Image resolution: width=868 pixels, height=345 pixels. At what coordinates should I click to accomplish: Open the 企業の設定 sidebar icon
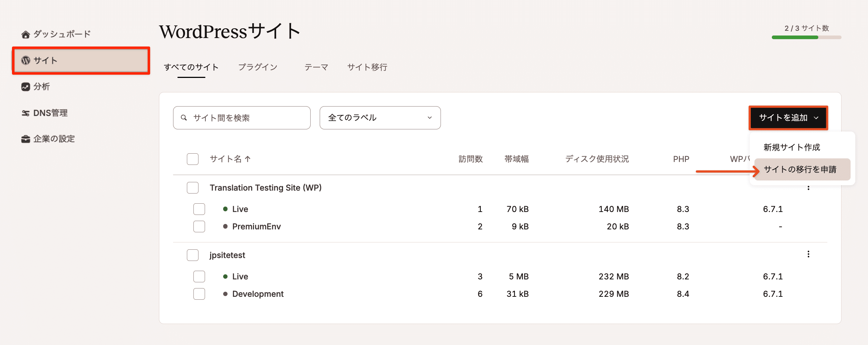click(x=25, y=139)
